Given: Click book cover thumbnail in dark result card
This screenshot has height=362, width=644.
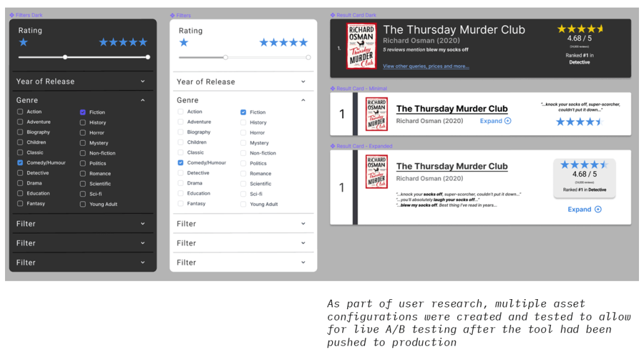Looking at the screenshot, I should point(360,46).
